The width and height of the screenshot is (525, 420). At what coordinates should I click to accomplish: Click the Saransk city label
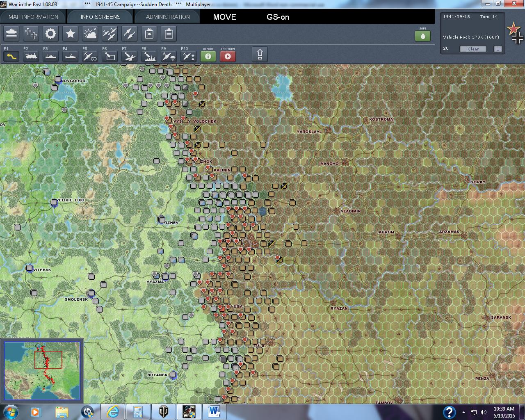pos(501,317)
